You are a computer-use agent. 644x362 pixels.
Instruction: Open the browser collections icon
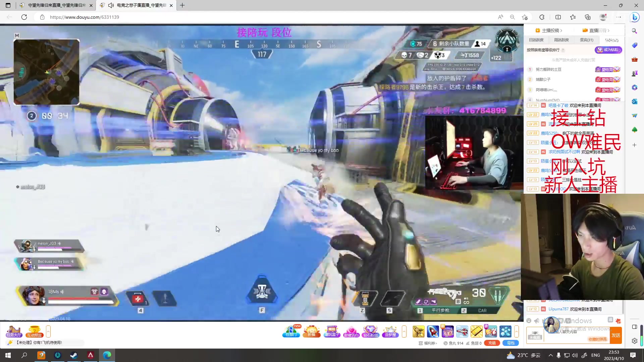click(588, 17)
